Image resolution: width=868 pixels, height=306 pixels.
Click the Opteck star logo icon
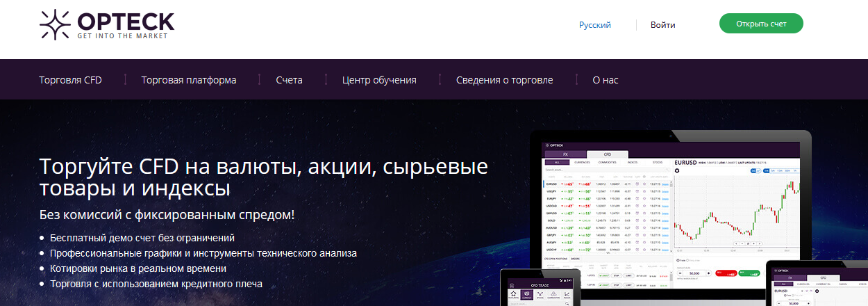(55, 24)
